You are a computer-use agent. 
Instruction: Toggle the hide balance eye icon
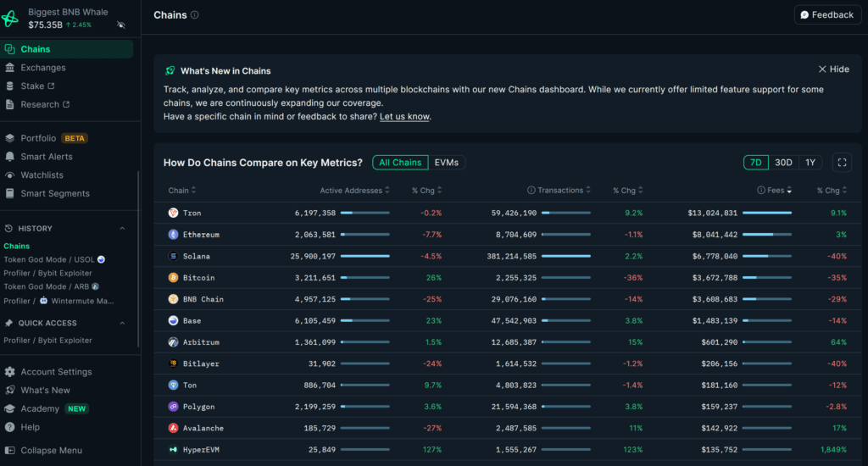(121, 25)
